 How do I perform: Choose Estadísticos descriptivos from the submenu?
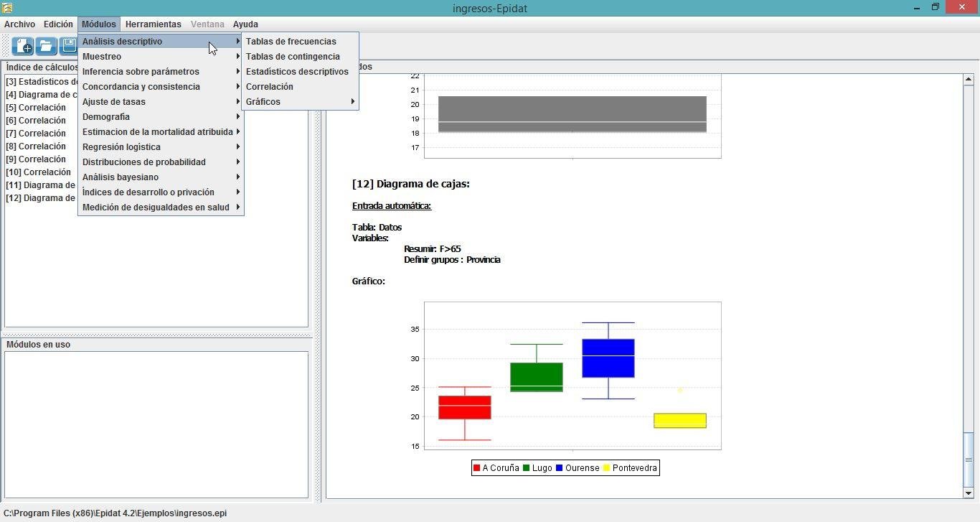[297, 71]
